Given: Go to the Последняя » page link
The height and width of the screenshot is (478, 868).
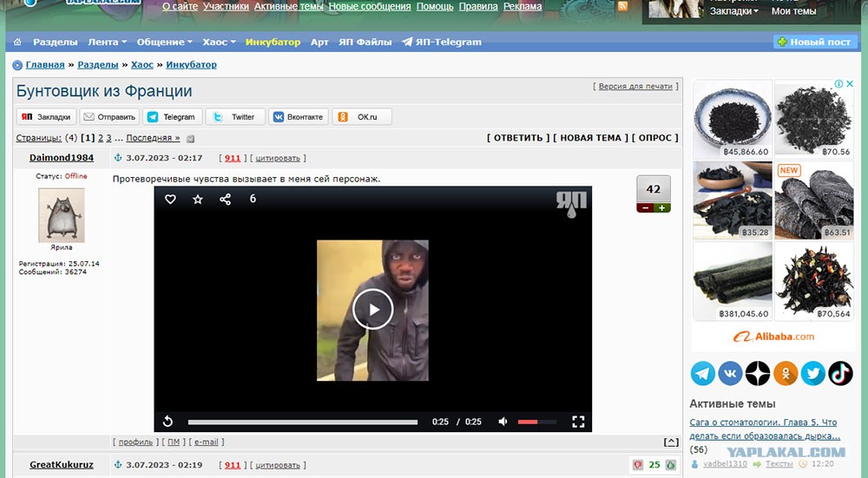Looking at the screenshot, I should (x=153, y=138).
